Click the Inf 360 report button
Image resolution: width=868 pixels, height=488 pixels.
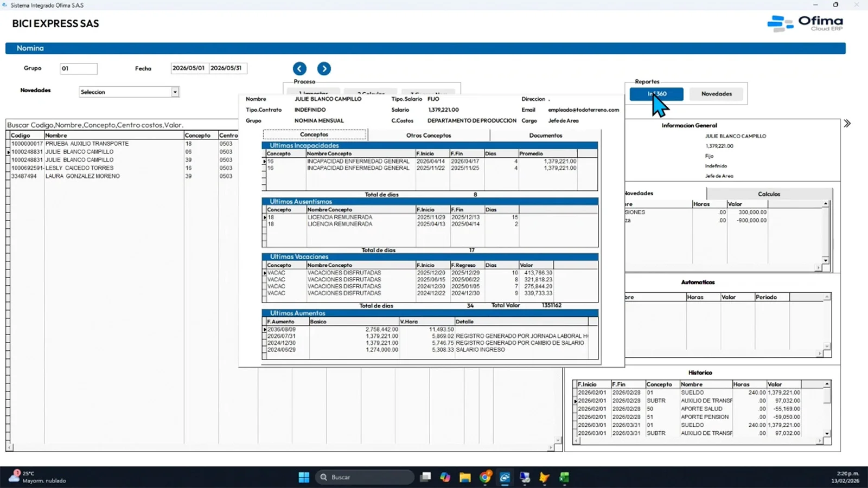point(656,94)
